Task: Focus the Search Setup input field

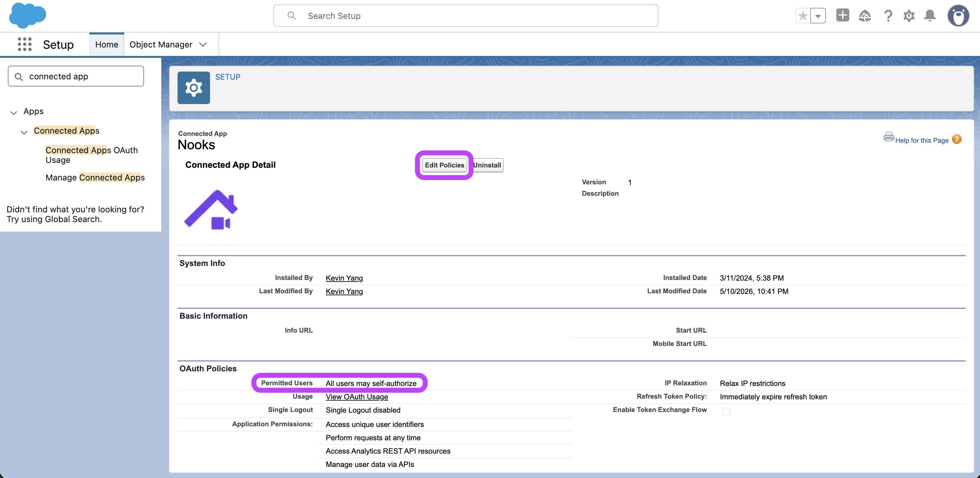Action: [466, 16]
